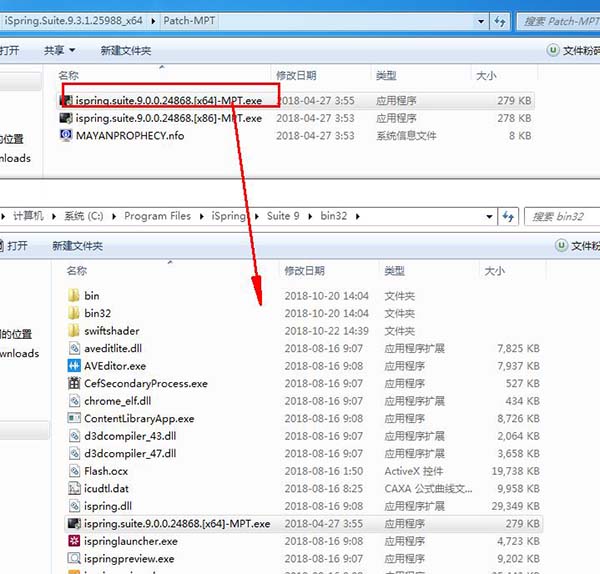Refresh the bin32 window address bar
Screen dimensions: 600x574
(x=508, y=217)
